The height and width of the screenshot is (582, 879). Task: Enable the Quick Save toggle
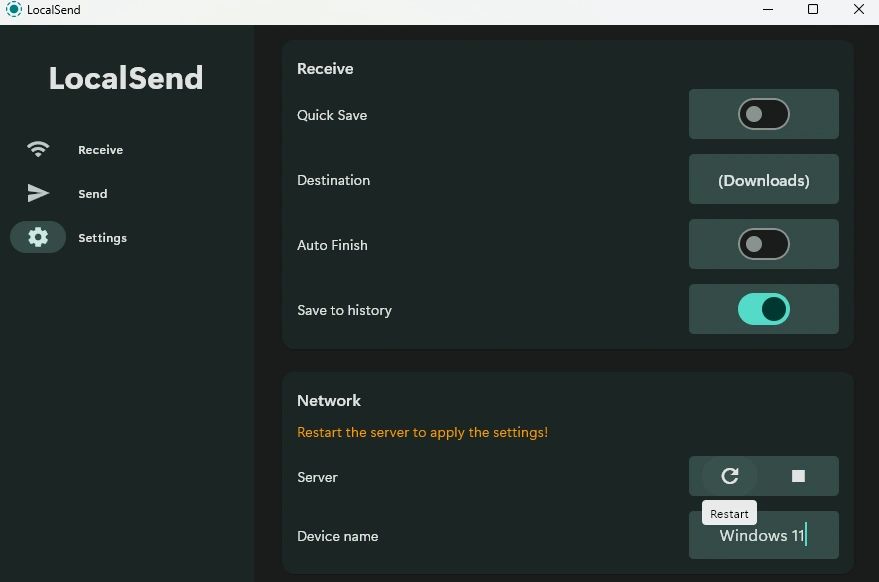[764, 115]
